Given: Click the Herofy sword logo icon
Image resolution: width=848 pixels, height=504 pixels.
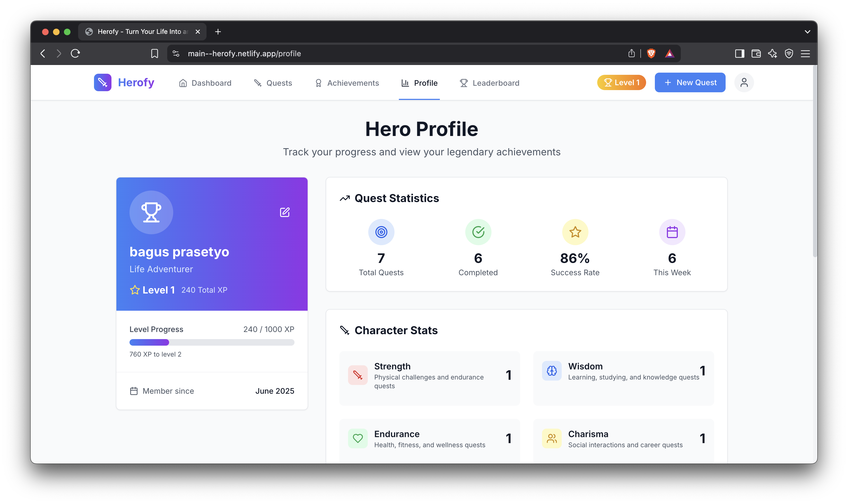Looking at the screenshot, I should (103, 82).
